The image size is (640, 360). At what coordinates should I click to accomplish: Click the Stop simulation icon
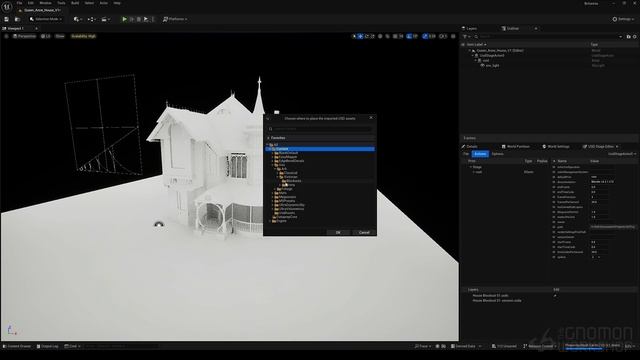click(x=139, y=19)
